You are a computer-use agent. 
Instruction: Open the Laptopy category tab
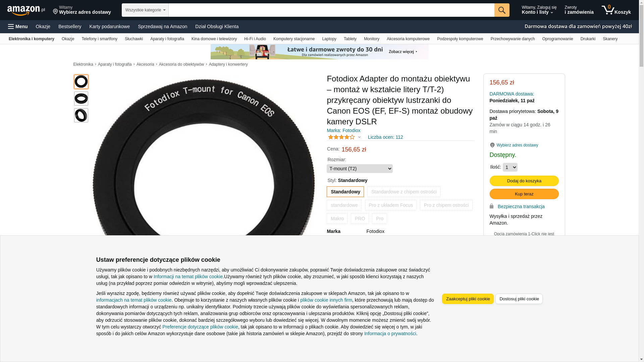[x=329, y=39]
